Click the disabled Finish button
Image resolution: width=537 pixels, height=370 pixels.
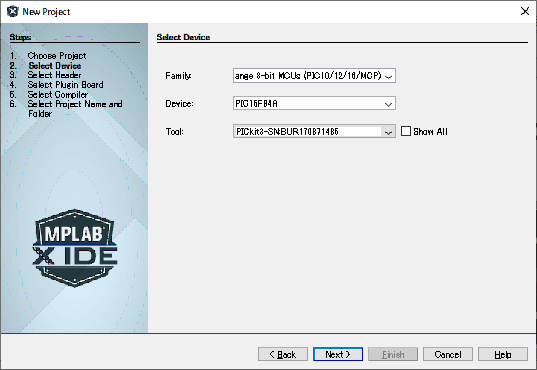[x=393, y=354]
